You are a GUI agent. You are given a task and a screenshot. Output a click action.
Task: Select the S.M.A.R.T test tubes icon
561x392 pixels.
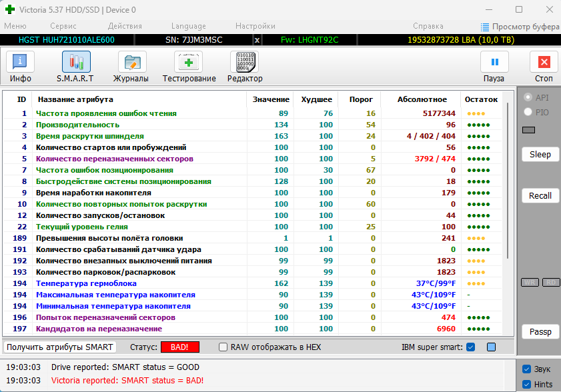pyautogui.click(x=76, y=62)
